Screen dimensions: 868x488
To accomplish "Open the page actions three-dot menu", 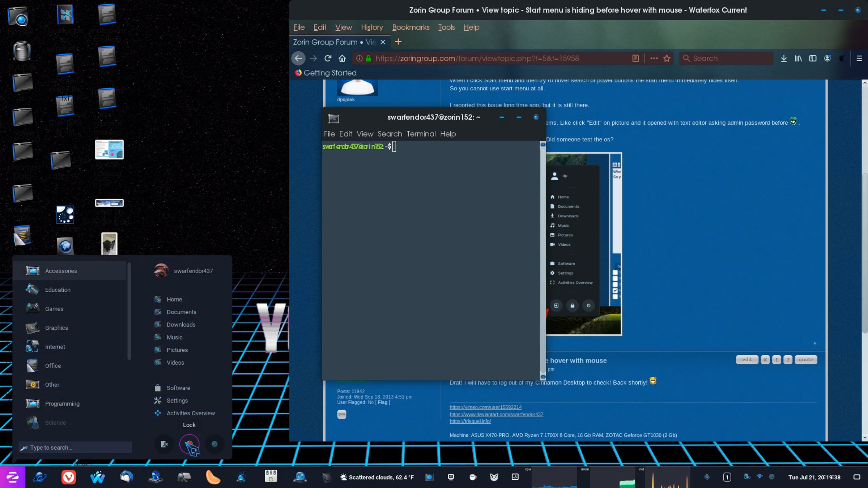I will pos(654,58).
